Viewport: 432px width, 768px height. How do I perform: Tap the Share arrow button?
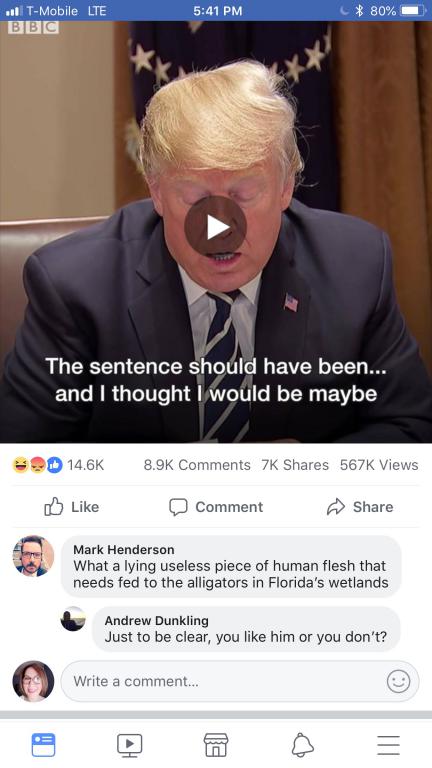(360, 507)
